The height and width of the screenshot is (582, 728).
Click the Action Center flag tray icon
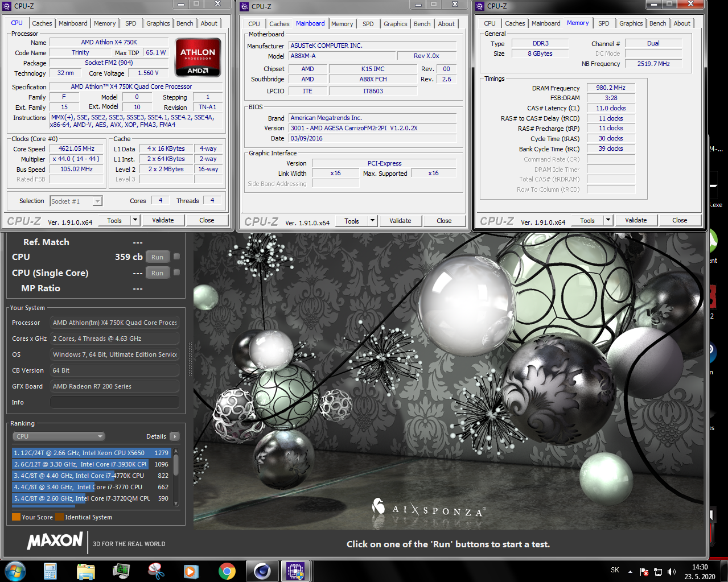pos(644,572)
